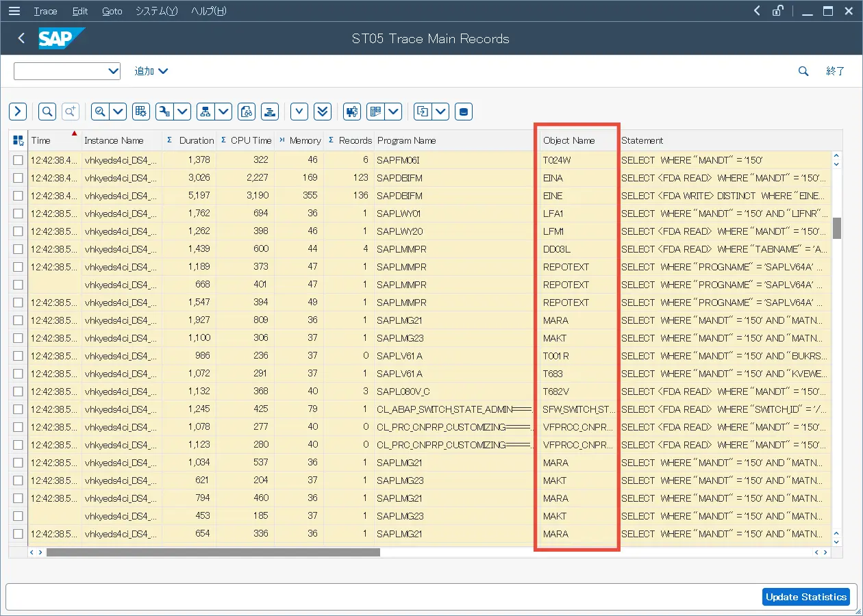Click the Update Statistics button
This screenshot has height=616, width=863.
pos(805,597)
